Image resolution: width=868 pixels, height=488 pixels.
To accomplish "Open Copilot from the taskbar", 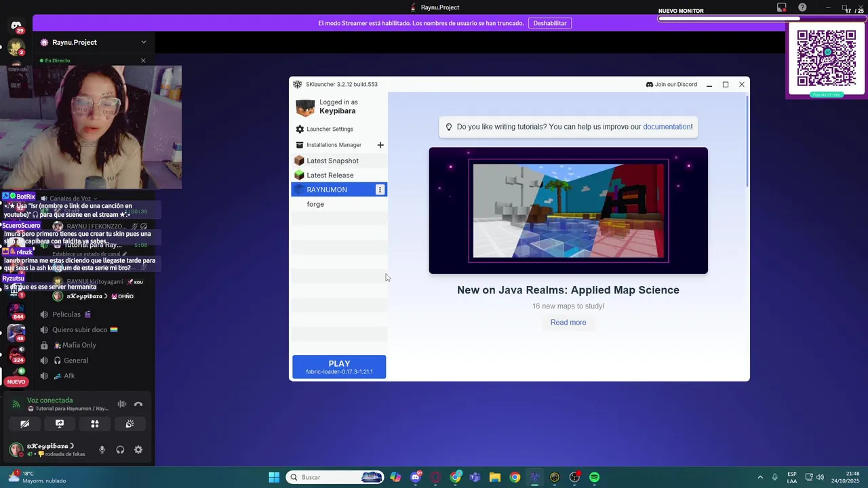I will 395,477.
